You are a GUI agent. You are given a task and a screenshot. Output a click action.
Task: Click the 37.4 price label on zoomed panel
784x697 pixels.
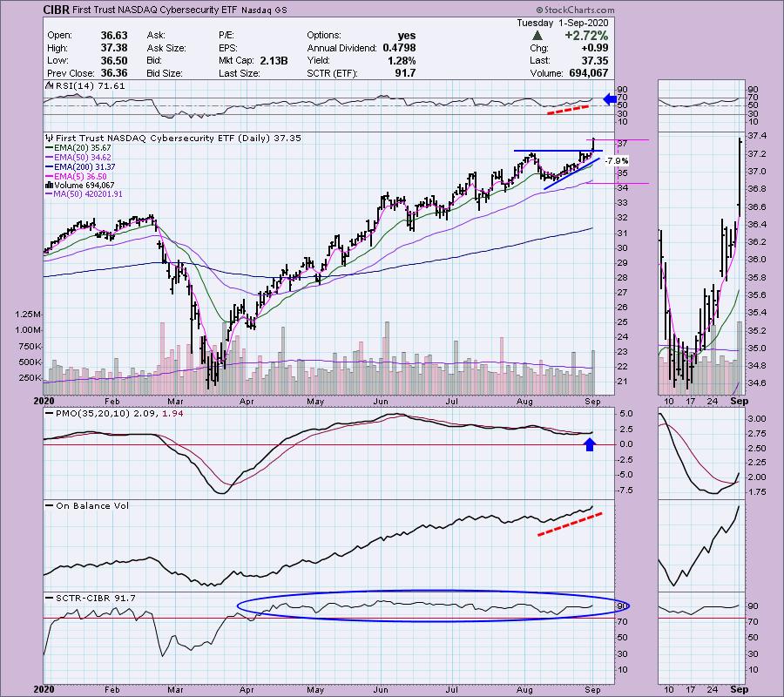point(756,136)
